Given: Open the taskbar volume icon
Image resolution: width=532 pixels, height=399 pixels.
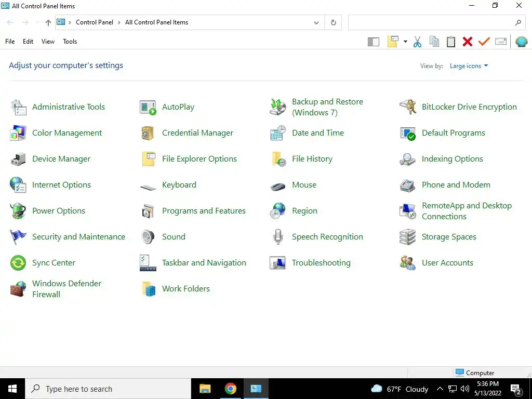Looking at the screenshot, I should click(465, 389).
